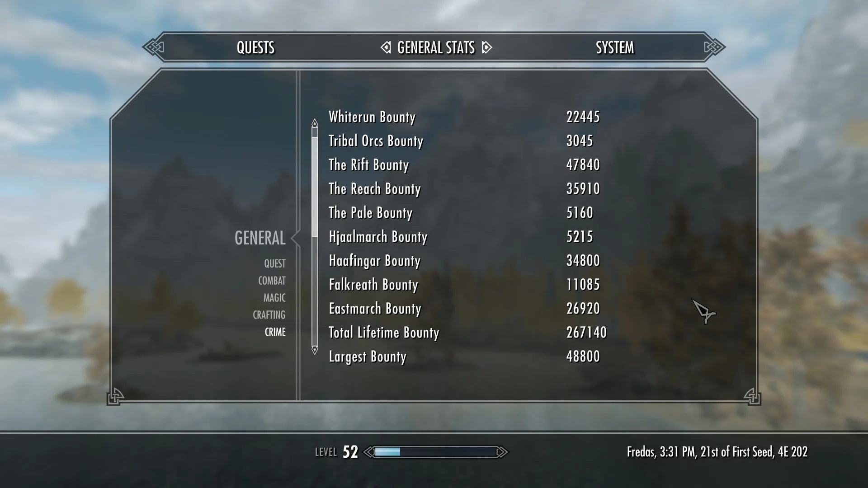This screenshot has width=868, height=488.
Task: Navigate to SYSTEM menu section
Action: pos(615,47)
